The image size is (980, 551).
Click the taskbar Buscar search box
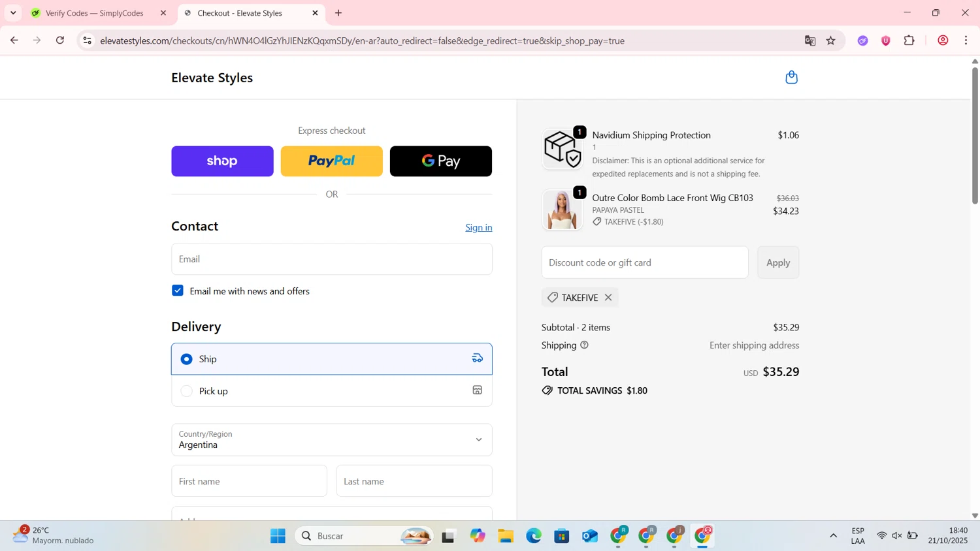tap(364, 536)
